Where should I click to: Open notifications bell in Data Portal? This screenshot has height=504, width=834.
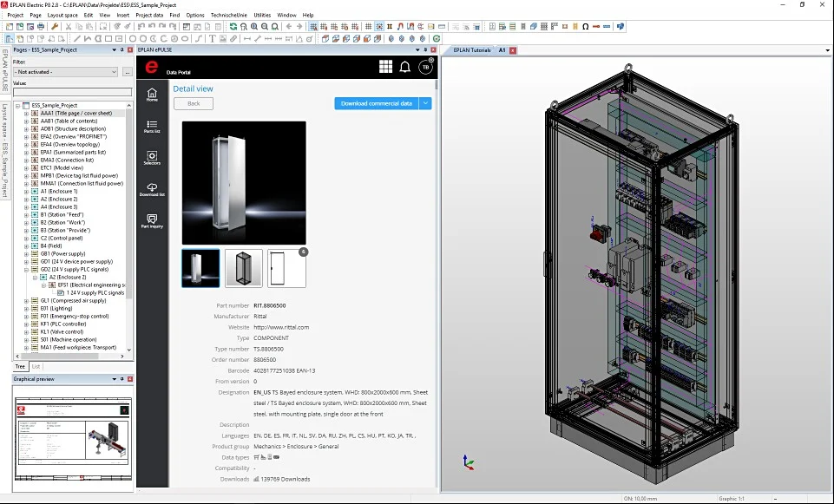click(404, 67)
